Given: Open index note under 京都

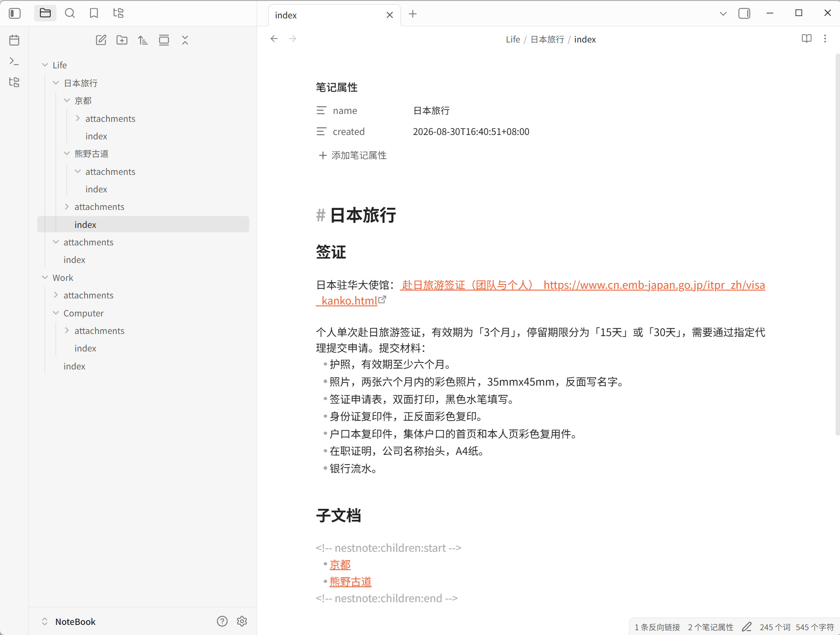Looking at the screenshot, I should pos(96,136).
